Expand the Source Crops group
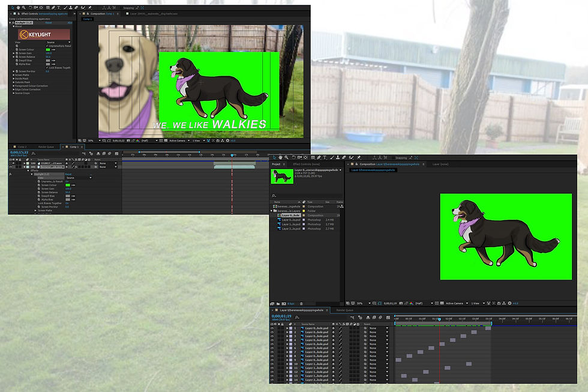The height and width of the screenshot is (392, 588). [x=13, y=94]
